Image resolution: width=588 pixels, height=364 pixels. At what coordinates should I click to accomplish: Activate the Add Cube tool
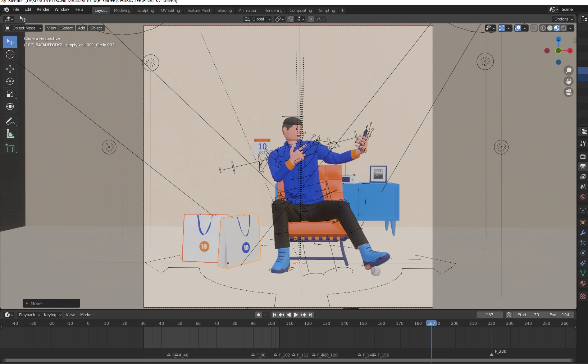(x=10, y=148)
